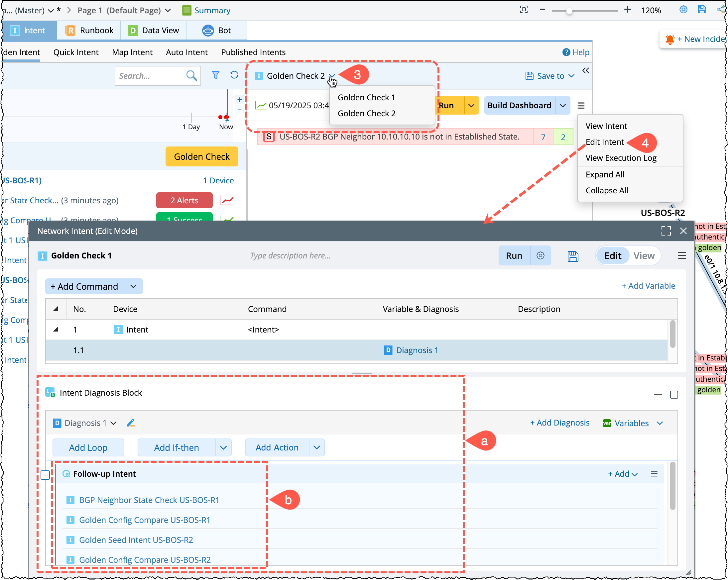This screenshot has width=728, height=580.
Task: Click the pencil icon beside Diagnosis 1
Action: 131,423
